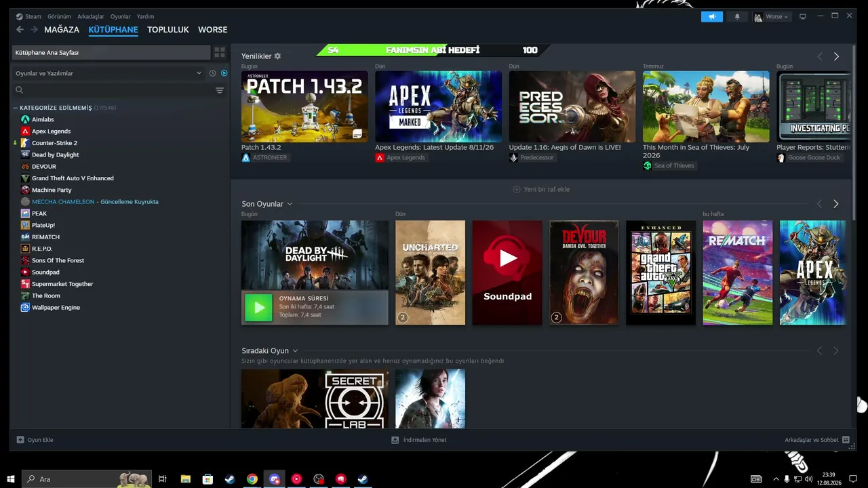Switch to the TOPLULUK tab
Image resolution: width=868 pixels, height=488 pixels.
coord(168,30)
